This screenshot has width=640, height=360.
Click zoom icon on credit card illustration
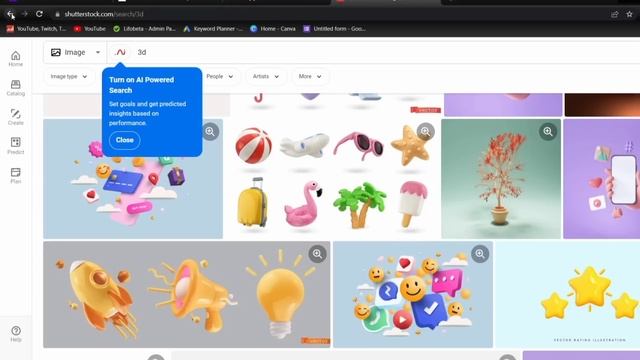(x=210, y=131)
